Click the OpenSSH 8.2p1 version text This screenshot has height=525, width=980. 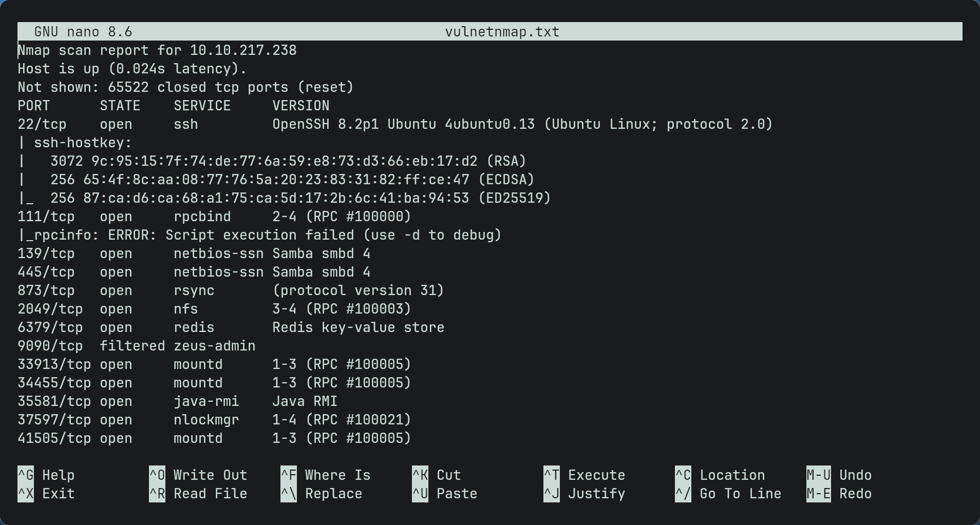pos(326,124)
